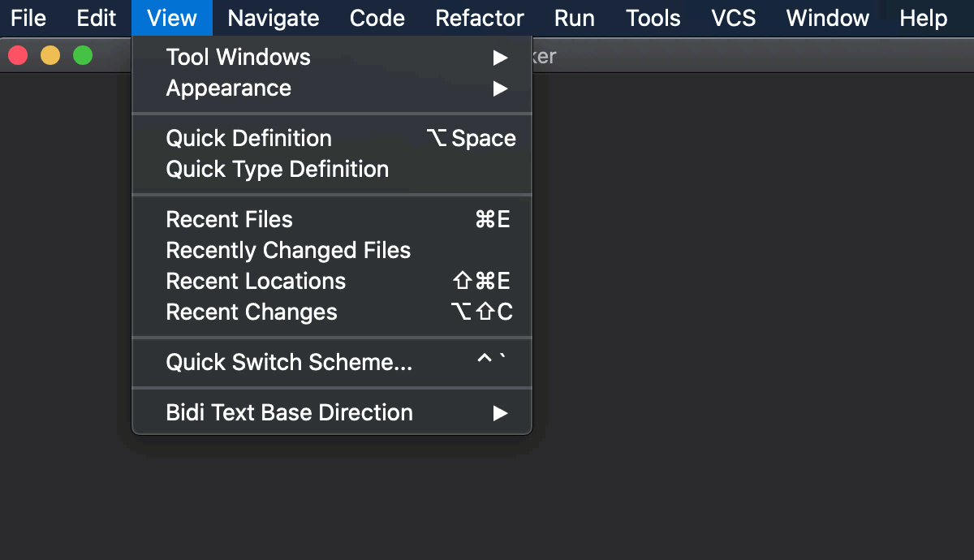Viewport: 974px width, 560px height.
Task: Open the Edit menu
Action: [96, 18]
